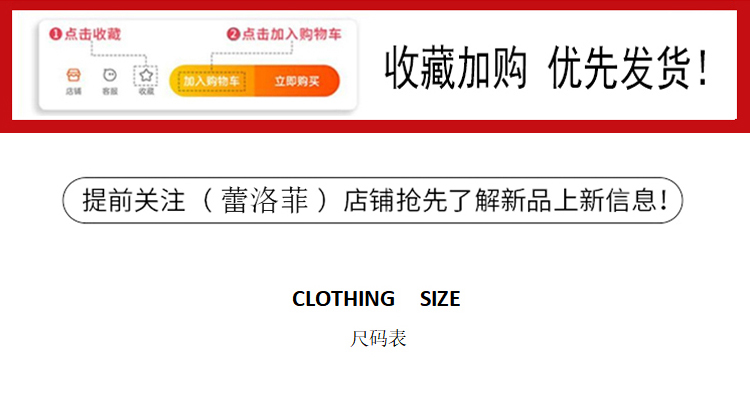Tap the 客服 customer service icon
The image size is (750, 400).
(110, 75)
